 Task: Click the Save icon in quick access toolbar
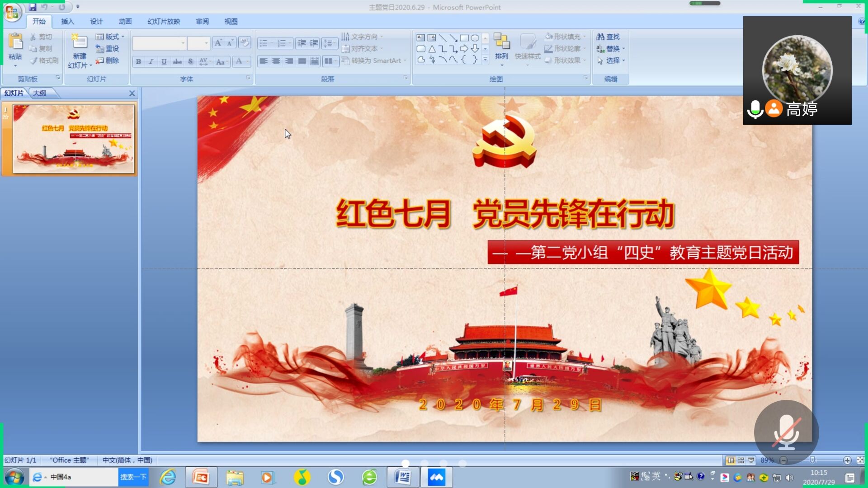point(33,7)
